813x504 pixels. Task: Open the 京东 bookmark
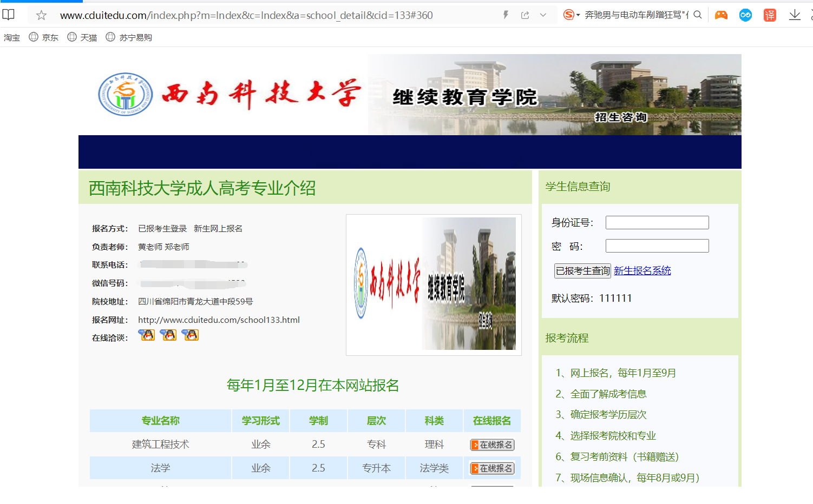(44, 37)
